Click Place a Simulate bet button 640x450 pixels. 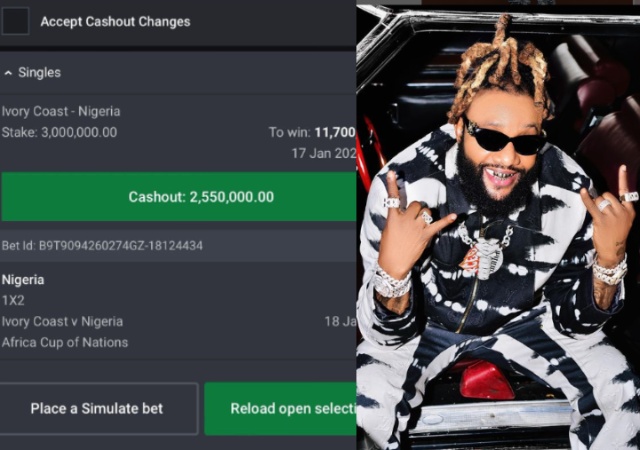(x=99, y=408)
